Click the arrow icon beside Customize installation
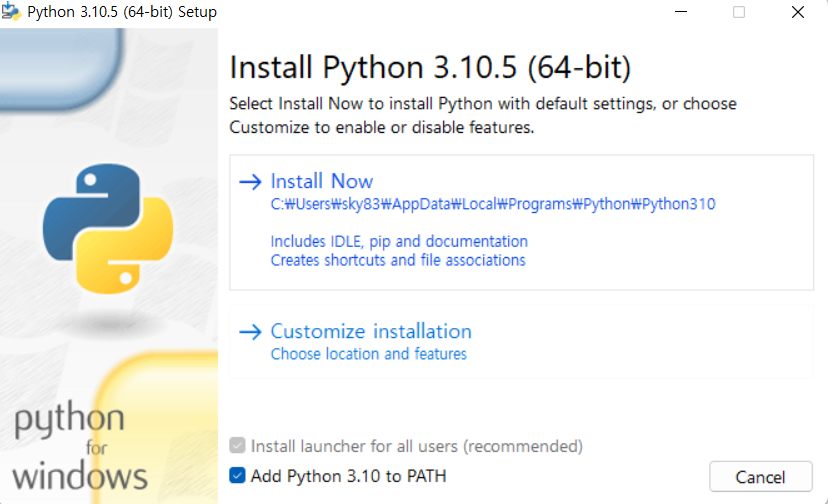 click(x=250, y=332)
